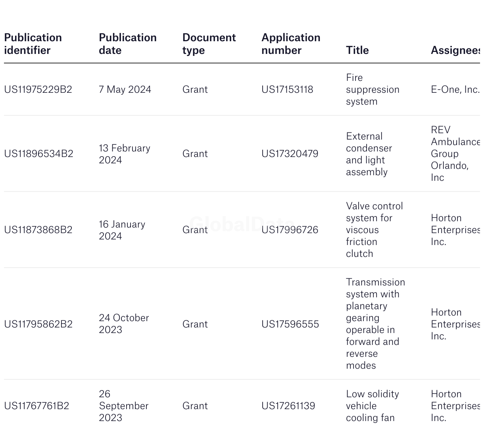Open patent US11795862B2
Screen dimensions: 484x448
point(38,324)
